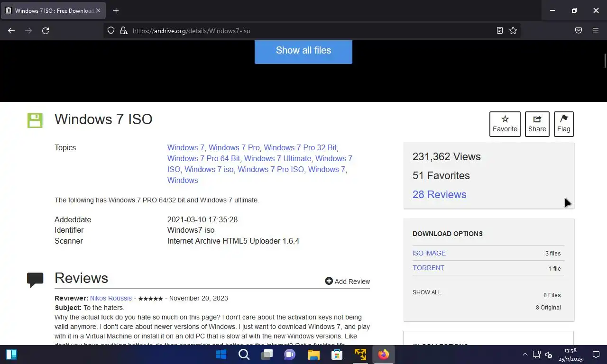This screenshot has width=607, height=364.
Task: Click the Reviews speech bubble icon
Action: click(35, 280)
